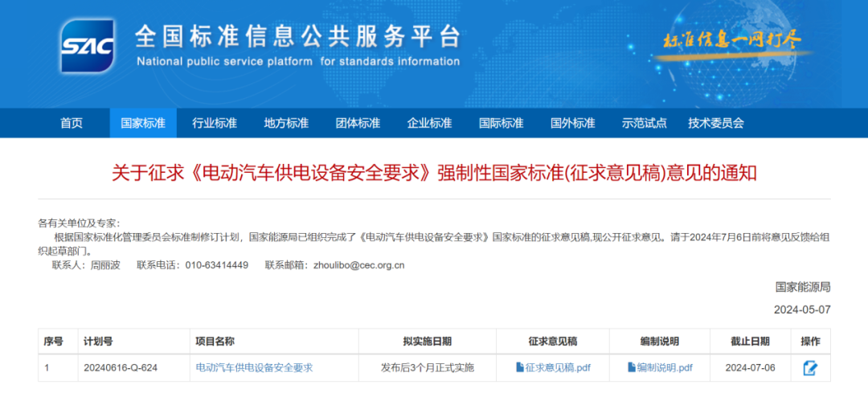Open 技术委员会 nav item
The width and height of the screenshot is (868, 397).
[x=716, y=123]
